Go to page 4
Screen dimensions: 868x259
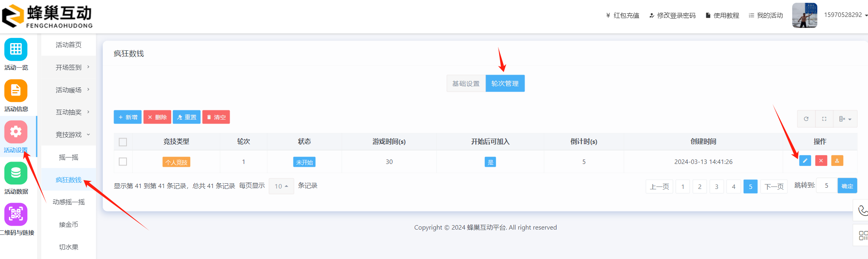[x=733, y=186]
